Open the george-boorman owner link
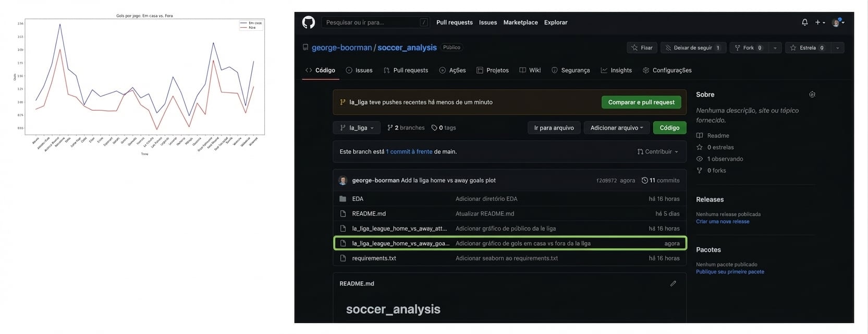Image resolution: width=868 pixels, height=334 pixels. 341,47
